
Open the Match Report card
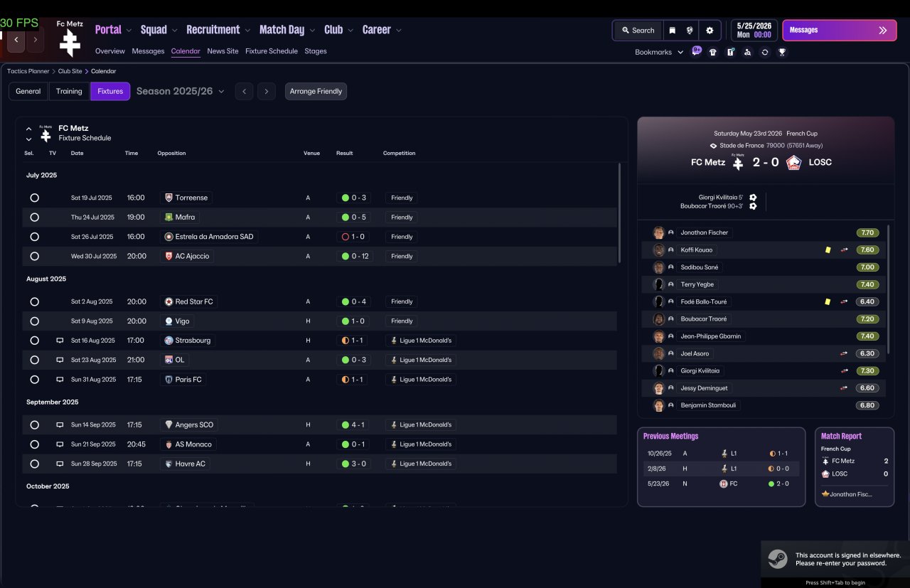coord(855,467)
